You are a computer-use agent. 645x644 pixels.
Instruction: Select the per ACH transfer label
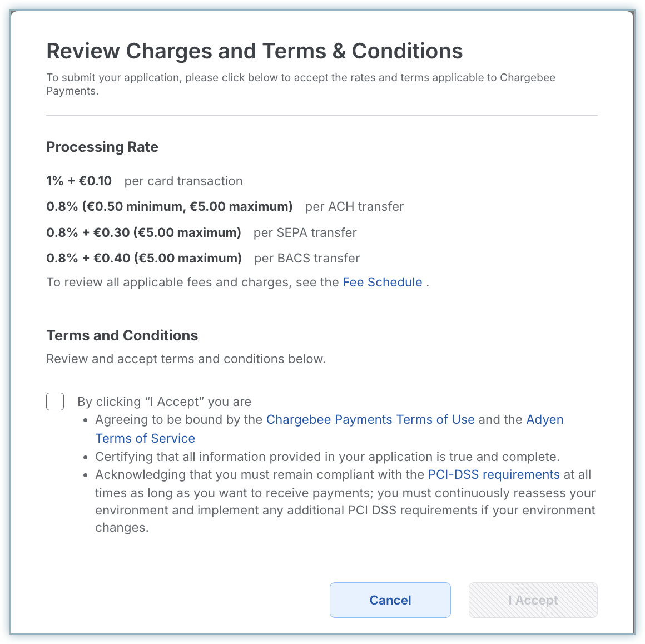[x=354, y=206]
